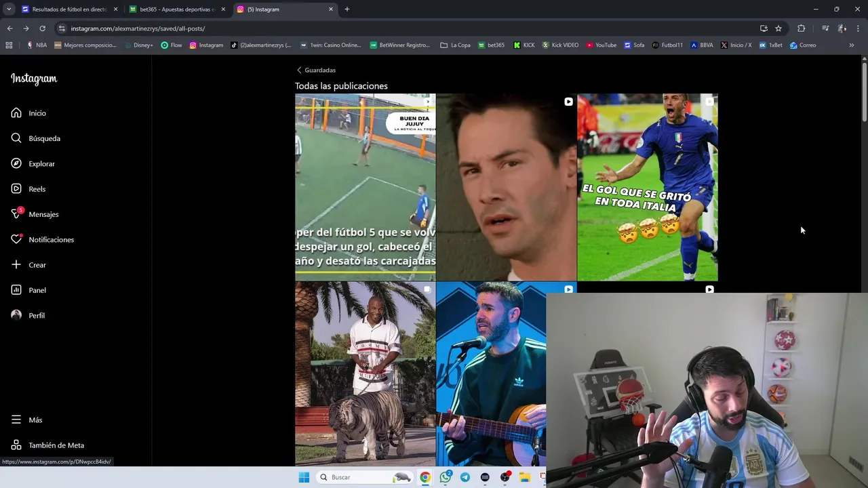The height and width of the screenshot is (488, 868).
Task: Click the install app icon
Action: click(764, 28)
